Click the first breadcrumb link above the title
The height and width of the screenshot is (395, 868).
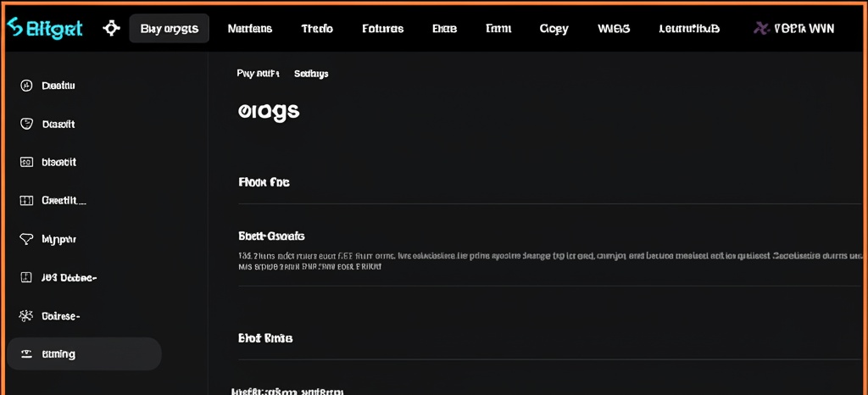[258, 74]
